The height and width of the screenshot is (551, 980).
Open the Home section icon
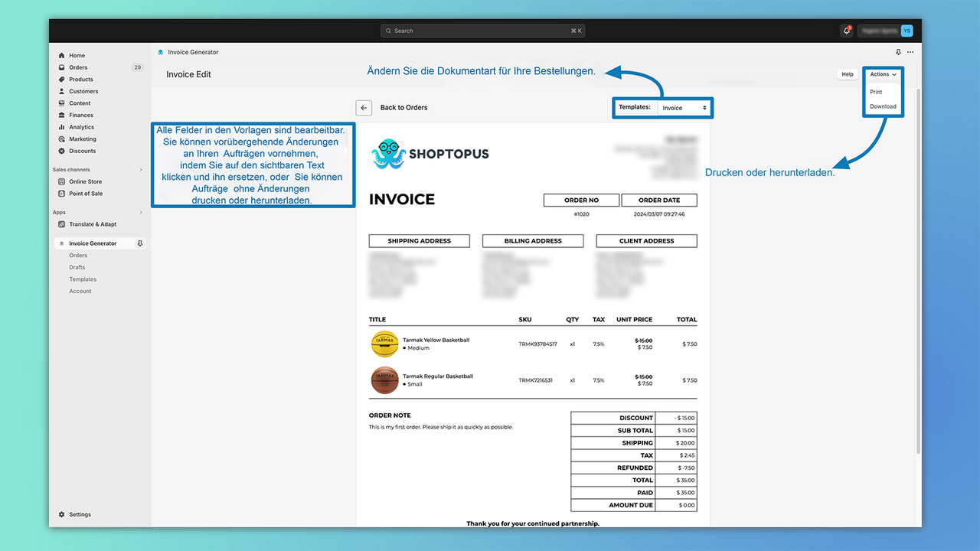pos(61,56)
